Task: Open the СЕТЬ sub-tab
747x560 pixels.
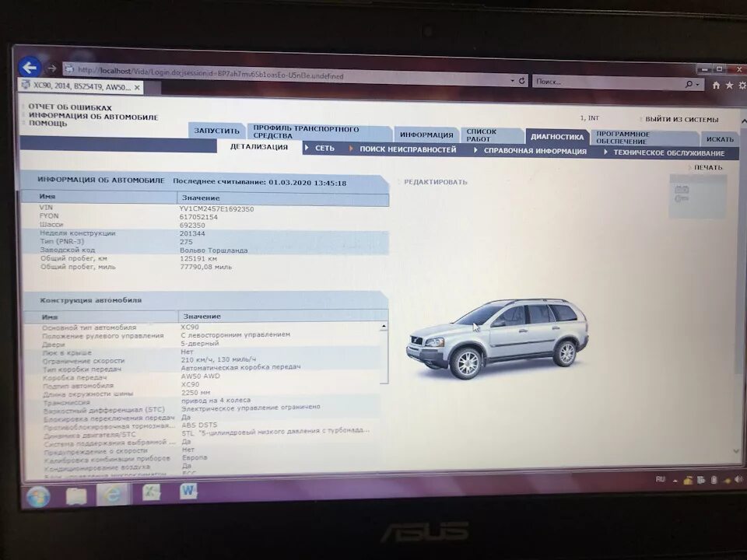Action: pos(324,148)
